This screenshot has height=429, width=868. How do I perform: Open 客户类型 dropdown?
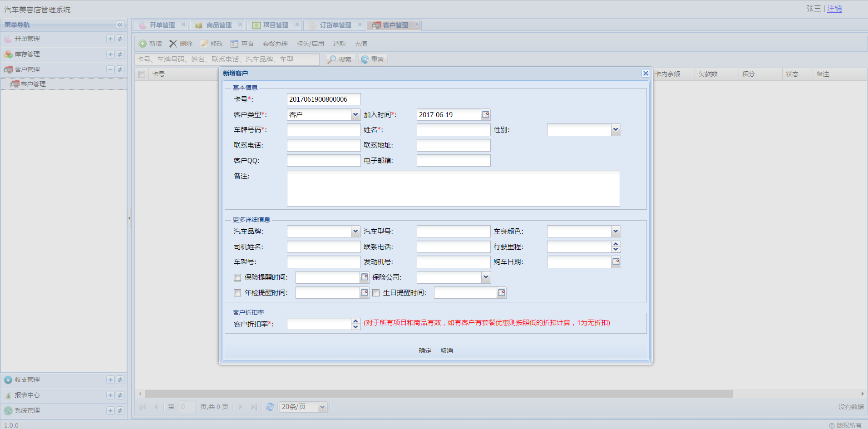355,115
